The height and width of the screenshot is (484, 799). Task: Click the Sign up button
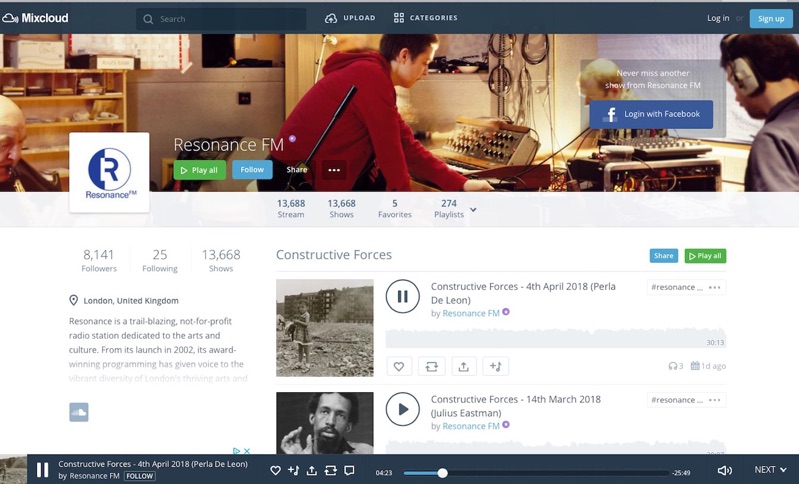click(x=771, y=18)
